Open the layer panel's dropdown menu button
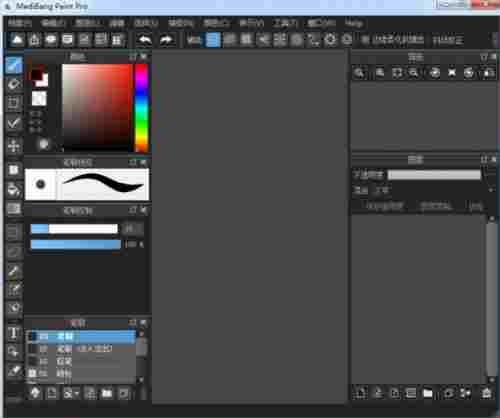Viewport: 500px width, 418px height. (x=484, y=159)
